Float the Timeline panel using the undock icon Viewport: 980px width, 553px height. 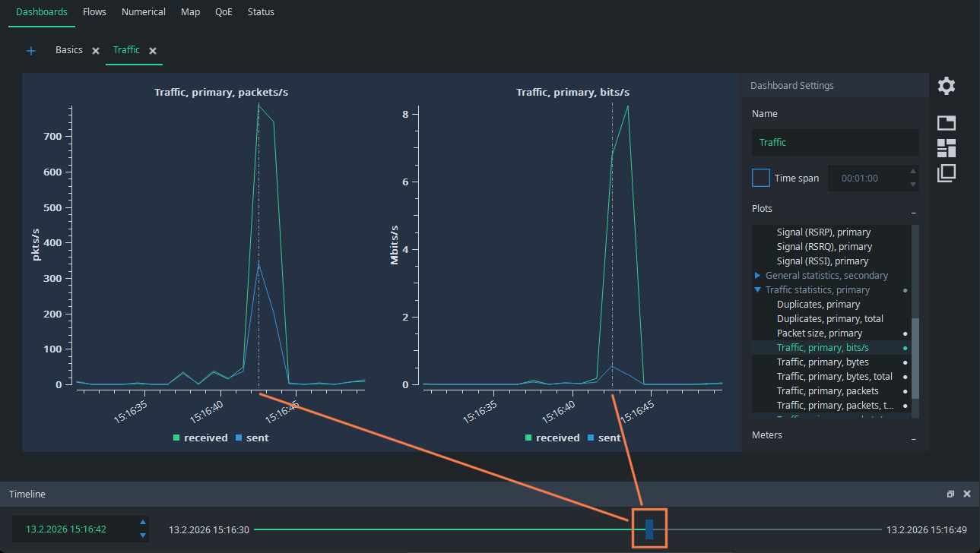pos(950,495)
